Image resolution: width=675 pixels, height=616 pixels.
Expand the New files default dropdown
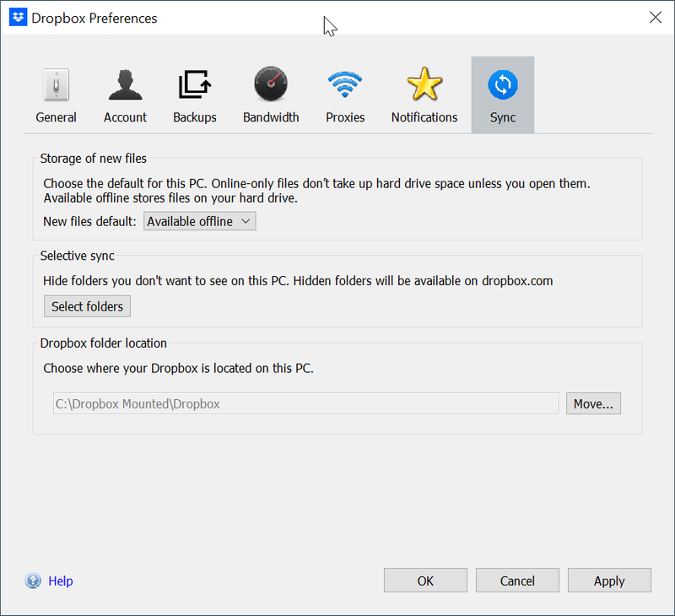(199, 221)
